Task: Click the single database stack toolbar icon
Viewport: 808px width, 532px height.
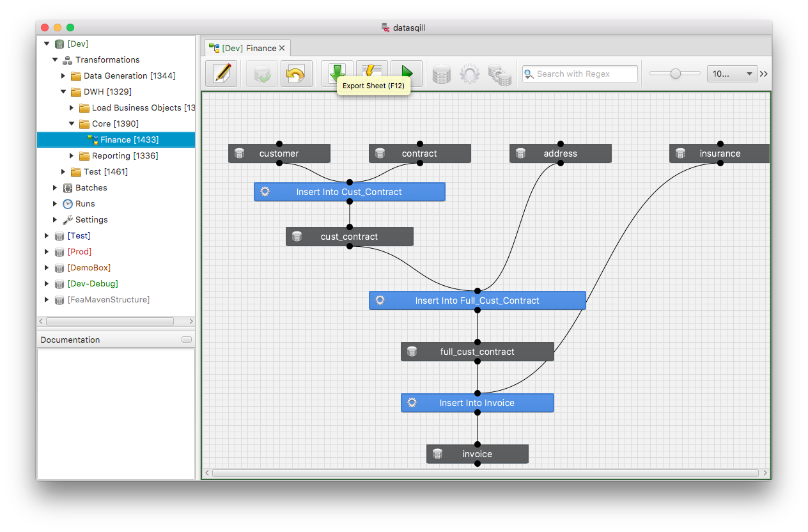Action: [442, 74]
